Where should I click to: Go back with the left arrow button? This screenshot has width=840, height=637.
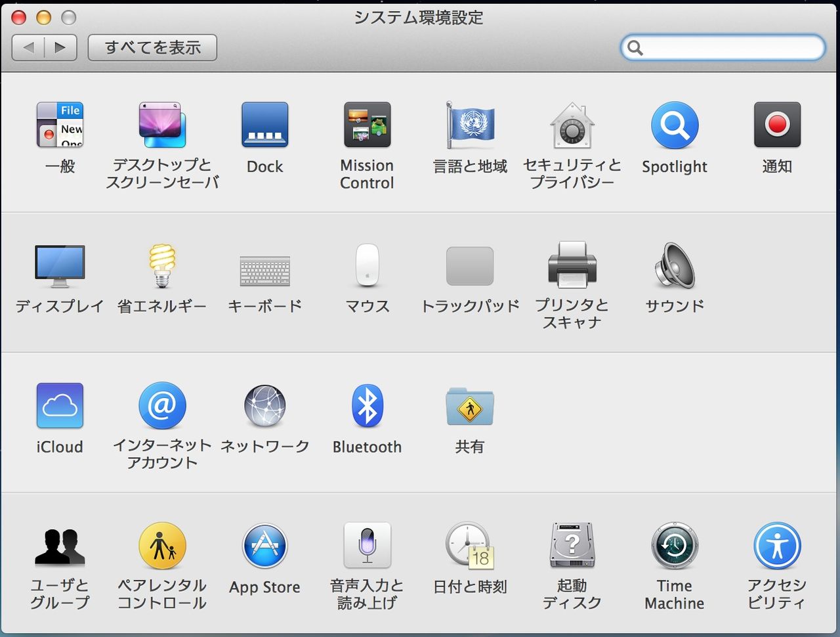coord(28,47)
